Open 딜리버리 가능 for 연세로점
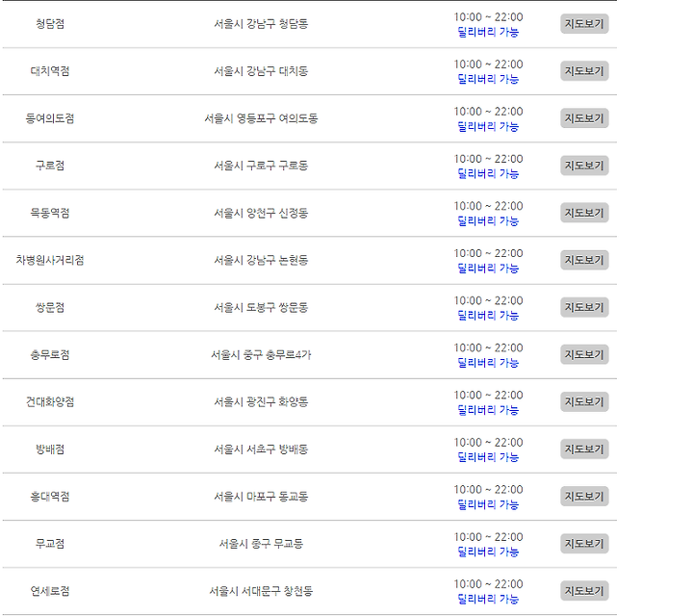The width and height of the screenshot is (693, 616). click(488, 600)
